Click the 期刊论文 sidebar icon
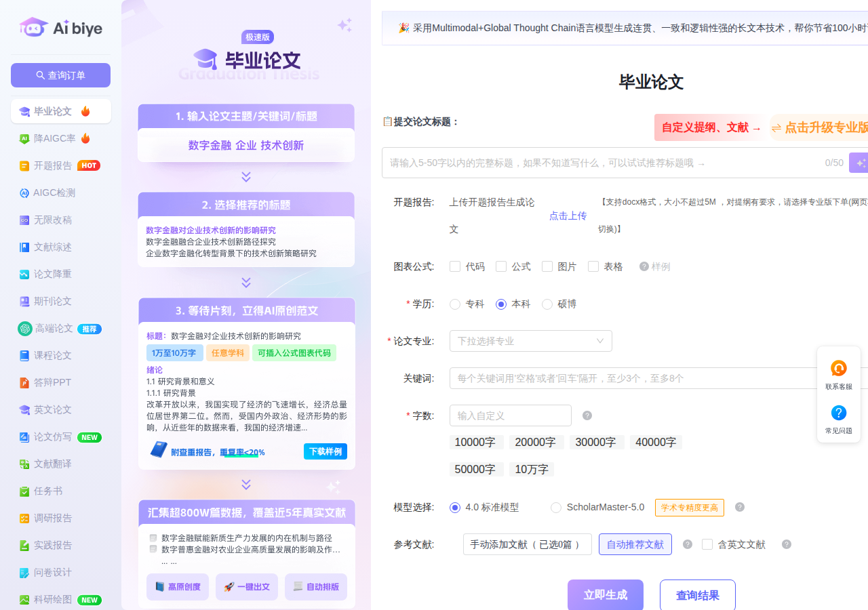868x610 pixels. click(24, 301)
